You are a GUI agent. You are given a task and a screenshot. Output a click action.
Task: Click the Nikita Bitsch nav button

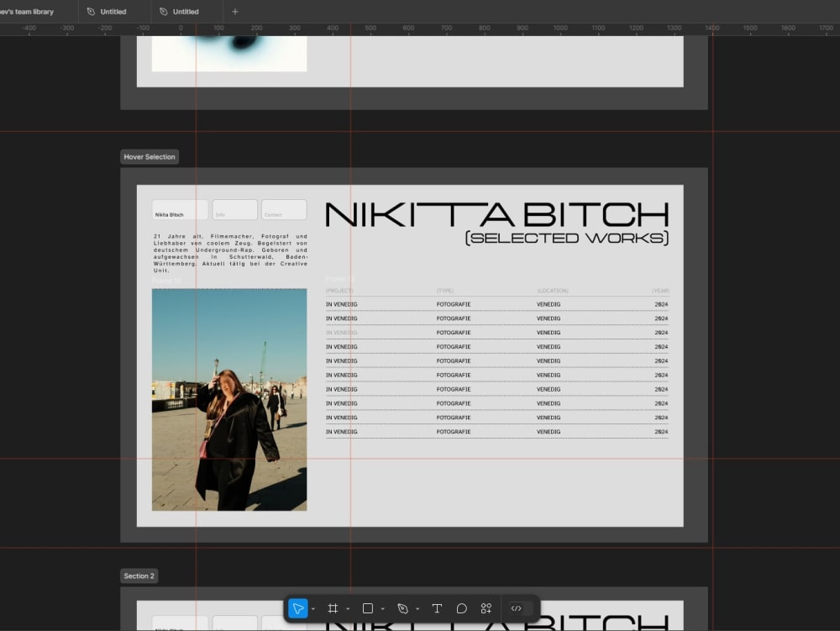click(x=180, y=209)
